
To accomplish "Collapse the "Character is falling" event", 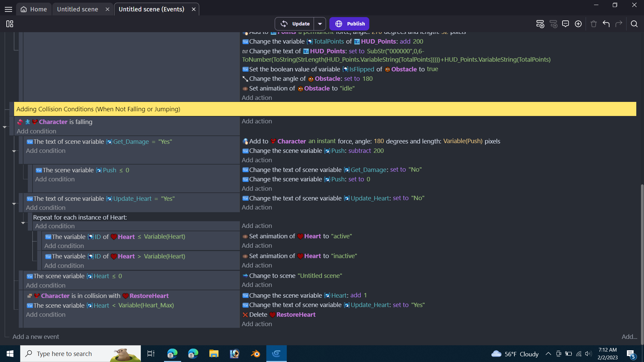I will (5, 127).
